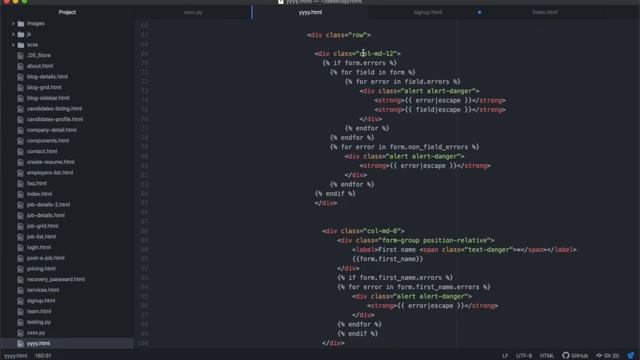Open xxxx.py from the file tree
The image size is (640, 360).
(36, 333)
